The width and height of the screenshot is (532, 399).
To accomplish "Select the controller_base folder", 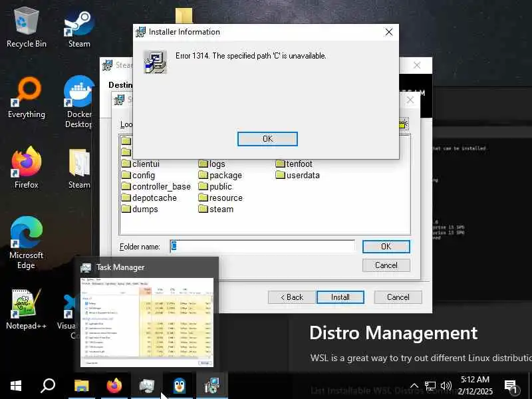I will coord(156,186).
